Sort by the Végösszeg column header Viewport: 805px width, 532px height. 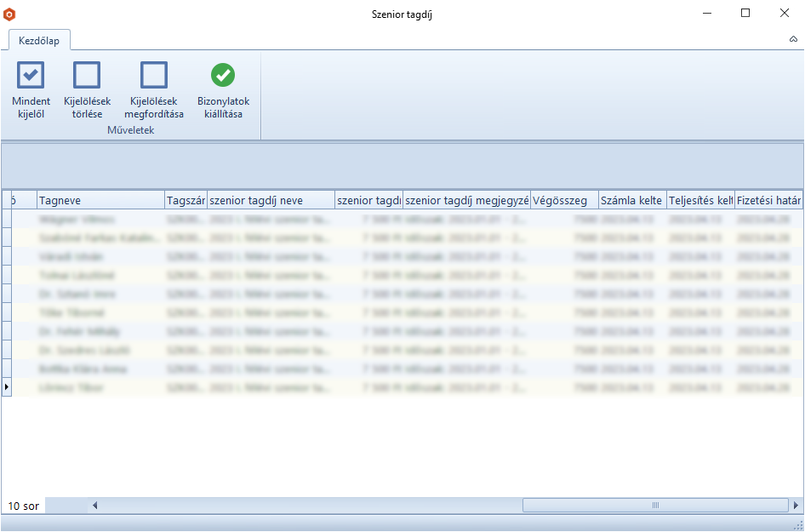564,201
